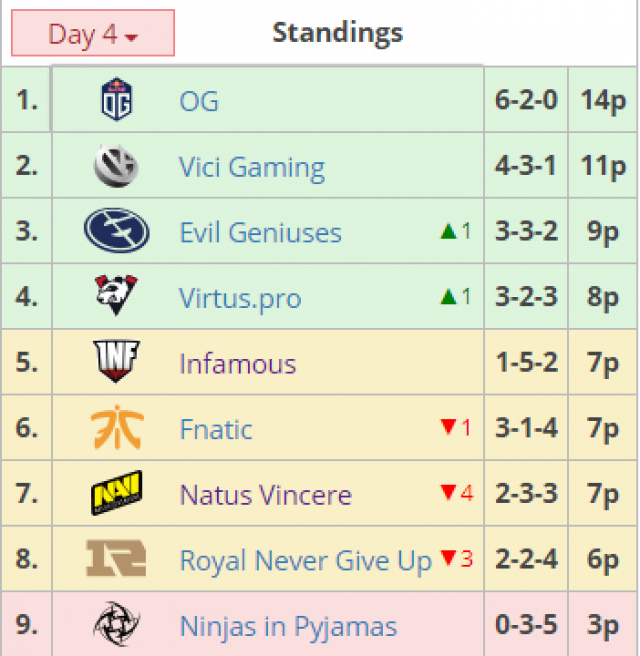Click the Vici Gaming logo
The height and width of the screenshot is (656, 640).
(x=117, y=166)
